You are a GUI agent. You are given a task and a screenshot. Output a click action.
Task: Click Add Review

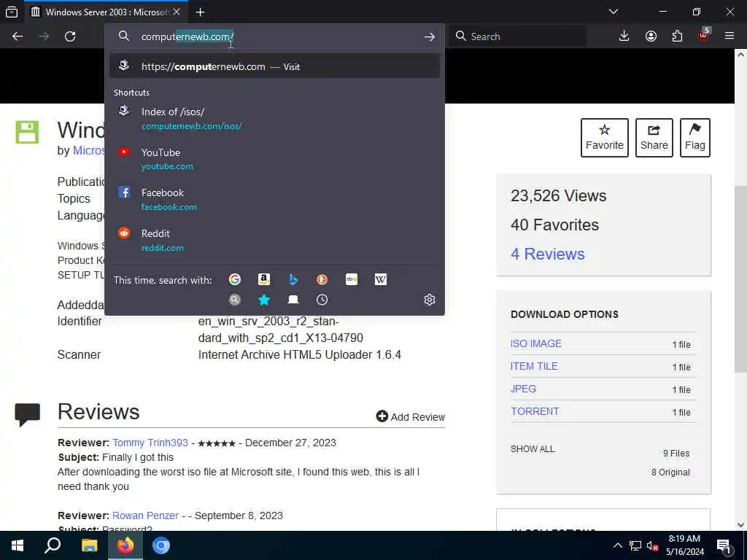click(x=410, y=416)
